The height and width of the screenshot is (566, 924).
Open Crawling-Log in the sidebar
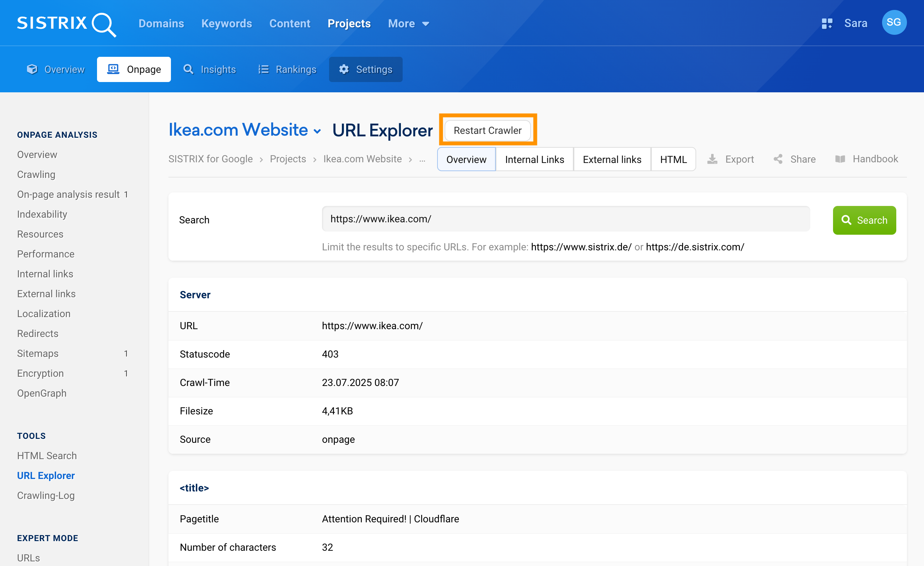click(46, 495)
